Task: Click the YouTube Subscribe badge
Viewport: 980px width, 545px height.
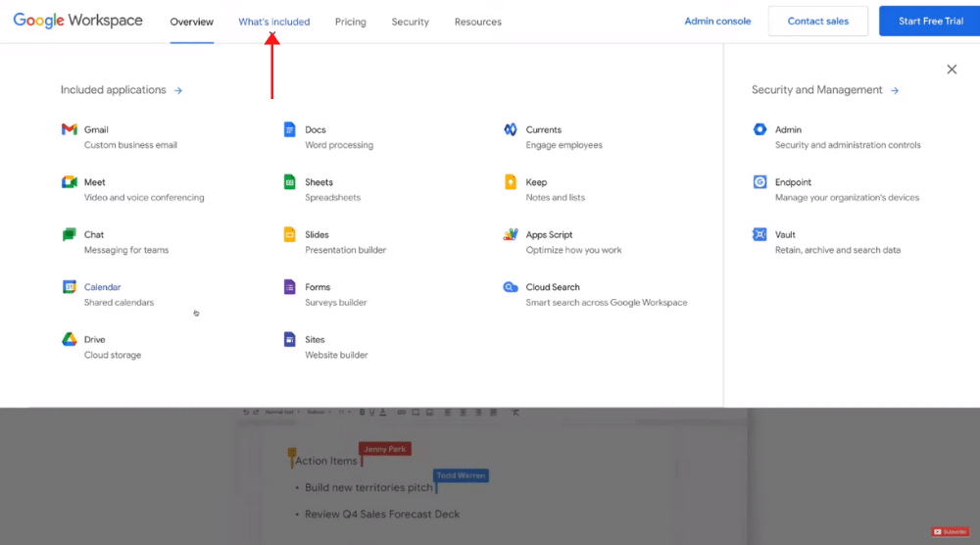Action: [950, 532]
